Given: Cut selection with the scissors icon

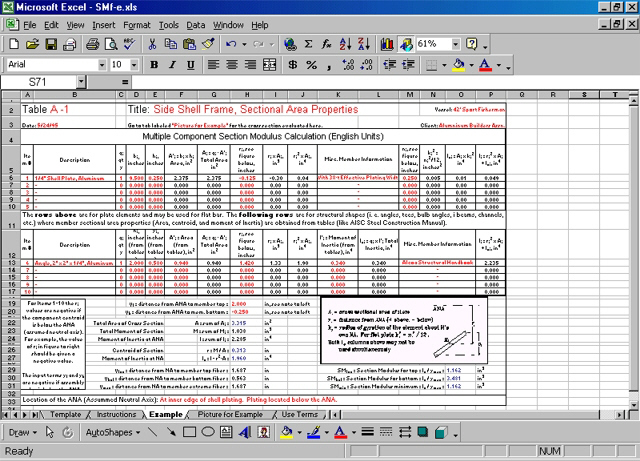Looking at the screenshot, I should pos(152,44).
